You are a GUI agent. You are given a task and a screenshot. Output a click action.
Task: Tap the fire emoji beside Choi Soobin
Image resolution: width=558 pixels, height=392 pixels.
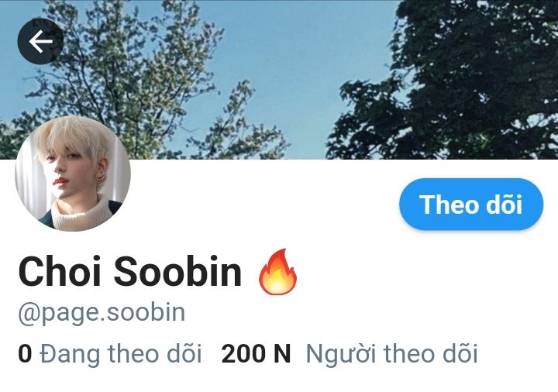coord(277,272)
